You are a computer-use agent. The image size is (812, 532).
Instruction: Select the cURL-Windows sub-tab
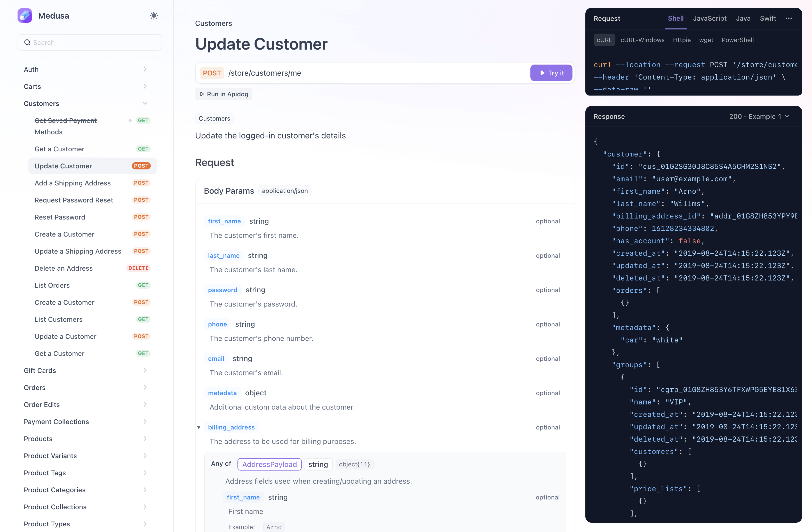click(x=642, y=40)
